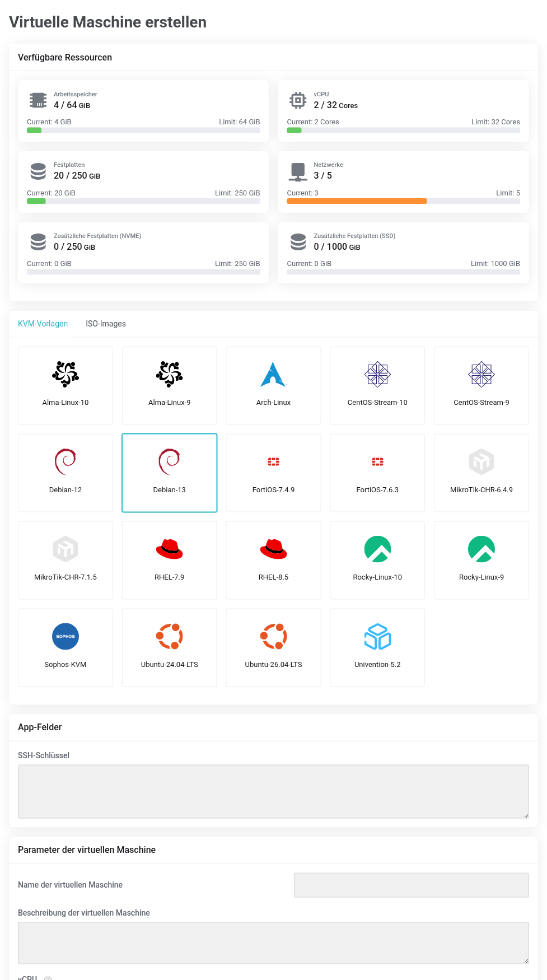Click the Festplatten usage progress bar
Viewport: 547px width, 980px height.
tap(143, 201)
